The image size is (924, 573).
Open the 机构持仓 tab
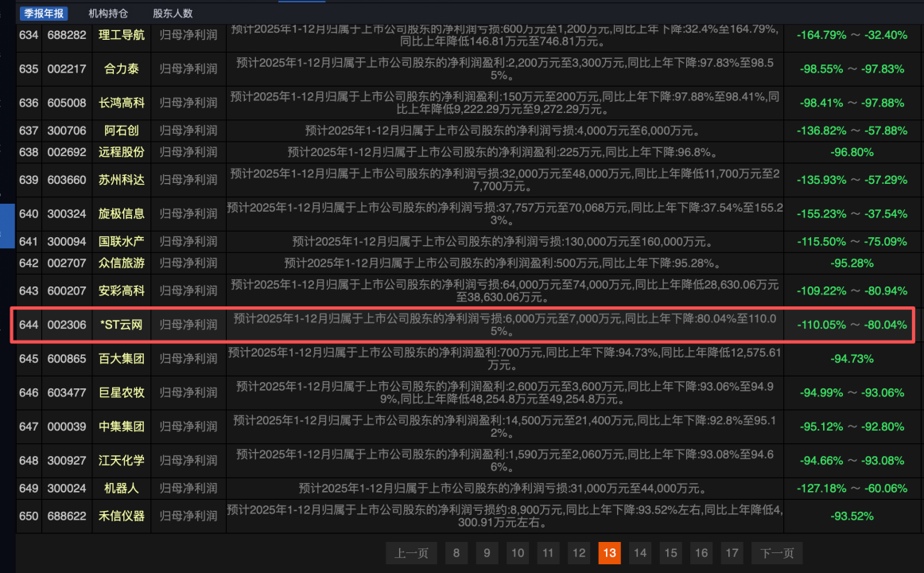click(x=108, y=13)
